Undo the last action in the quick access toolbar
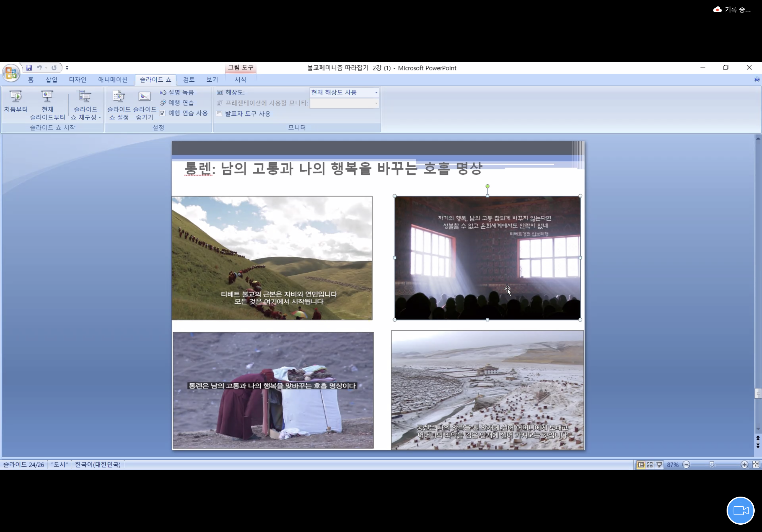Viewport: 762px width, 532px height. [39, 68]
